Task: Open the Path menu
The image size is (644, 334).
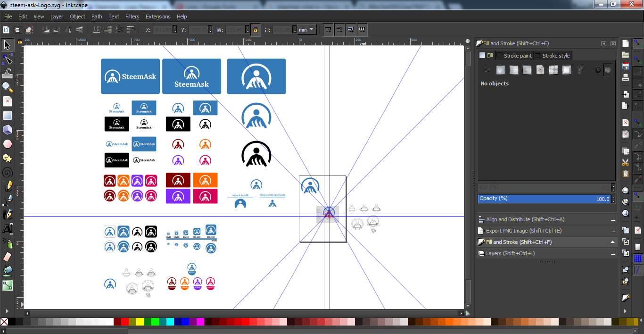Action: (97, 17)
